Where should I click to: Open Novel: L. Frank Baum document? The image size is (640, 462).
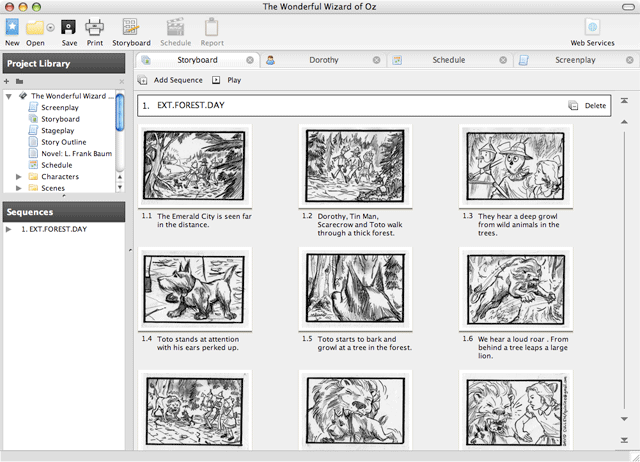pyautogui.click(x=76, y=153)
